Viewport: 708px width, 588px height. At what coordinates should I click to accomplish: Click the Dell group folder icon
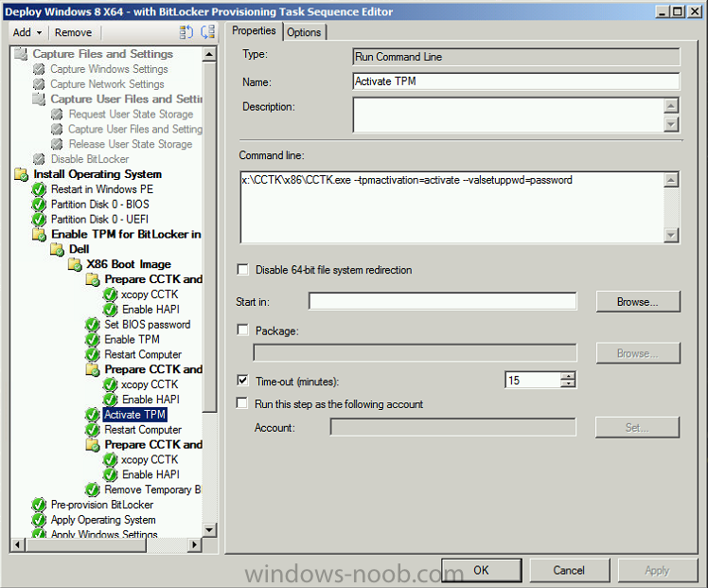click(57, 249)
